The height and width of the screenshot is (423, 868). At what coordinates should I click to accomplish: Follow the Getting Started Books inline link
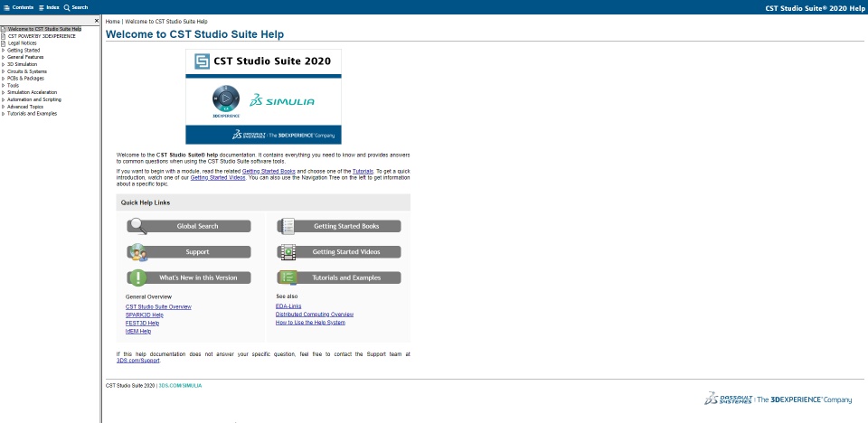(269, 172)
